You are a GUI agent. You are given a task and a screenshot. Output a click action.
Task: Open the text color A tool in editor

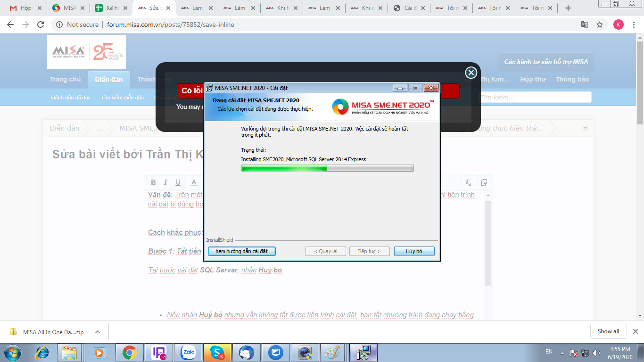point(194,182)
